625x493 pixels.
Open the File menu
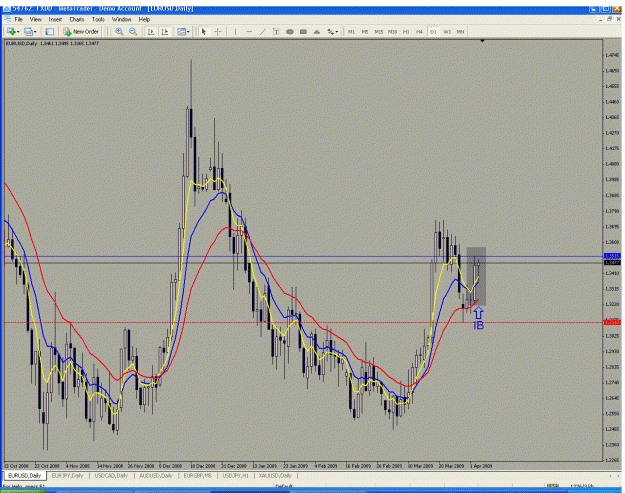point(18,19)
